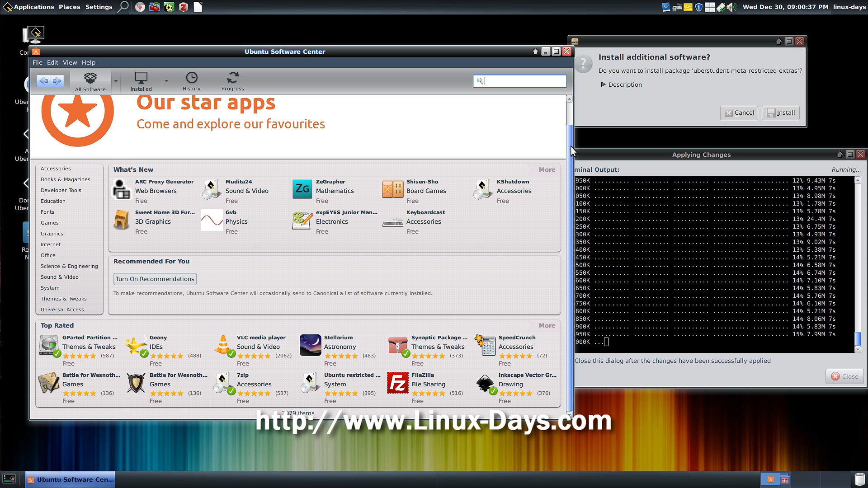The width and height of the screenshot is (868, 488).
Task: Select the Science & Engineering category
Action: click(69, 266)
